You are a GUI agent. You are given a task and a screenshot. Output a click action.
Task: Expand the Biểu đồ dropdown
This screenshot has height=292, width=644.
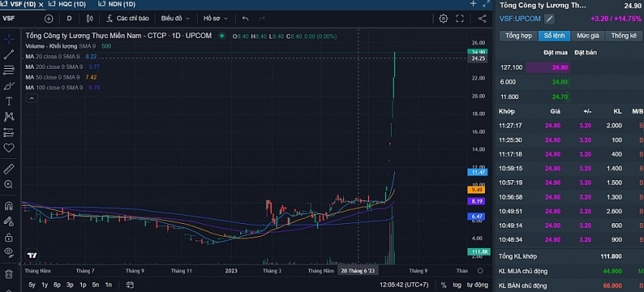[x=175, y=18]
